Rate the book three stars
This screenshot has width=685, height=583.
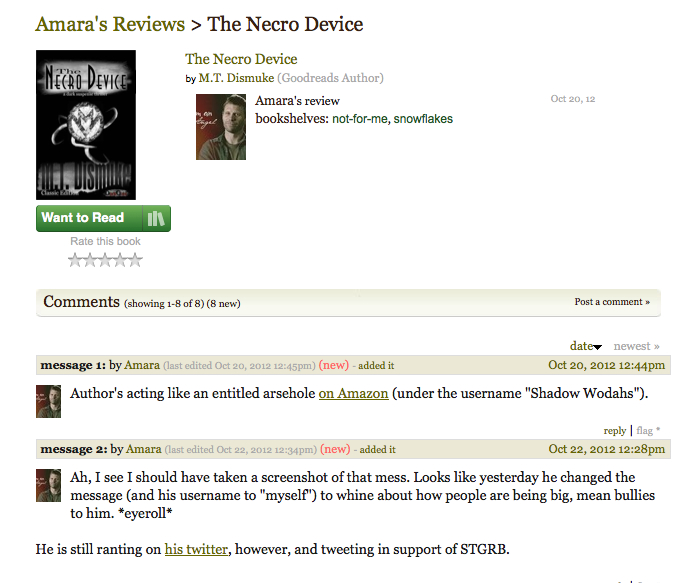(105, 260)
